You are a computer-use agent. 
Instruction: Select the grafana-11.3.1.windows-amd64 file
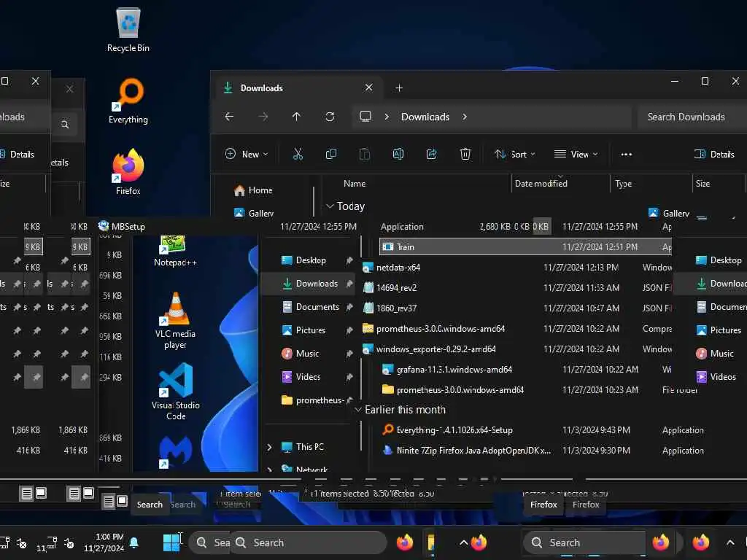click(447, 370)
